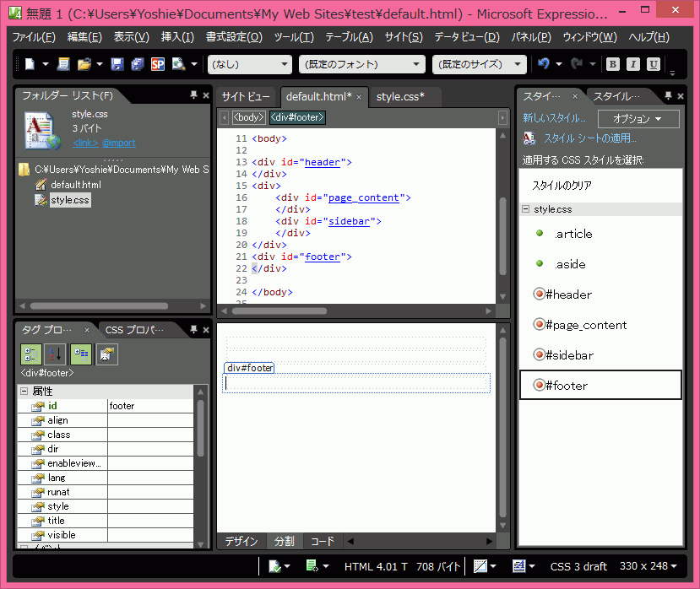Click the Undo arrow icon
The image size is (700, 589).
click(544, 64)
